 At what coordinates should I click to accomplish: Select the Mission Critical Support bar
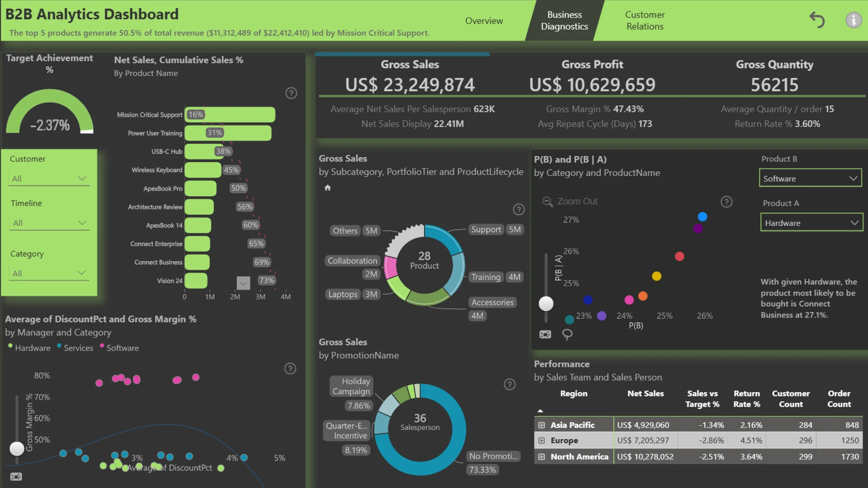pos(230,115)
